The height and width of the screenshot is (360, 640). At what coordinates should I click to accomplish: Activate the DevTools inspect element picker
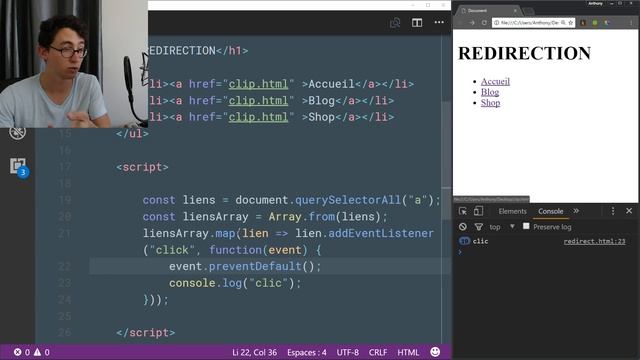pyautogui.click(x=463, y=211)
